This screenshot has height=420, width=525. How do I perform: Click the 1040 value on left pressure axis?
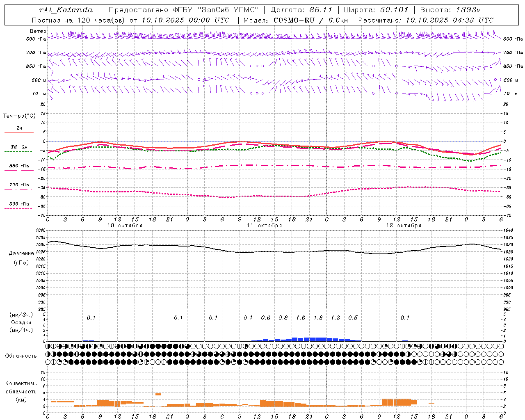tap(41, 231)
